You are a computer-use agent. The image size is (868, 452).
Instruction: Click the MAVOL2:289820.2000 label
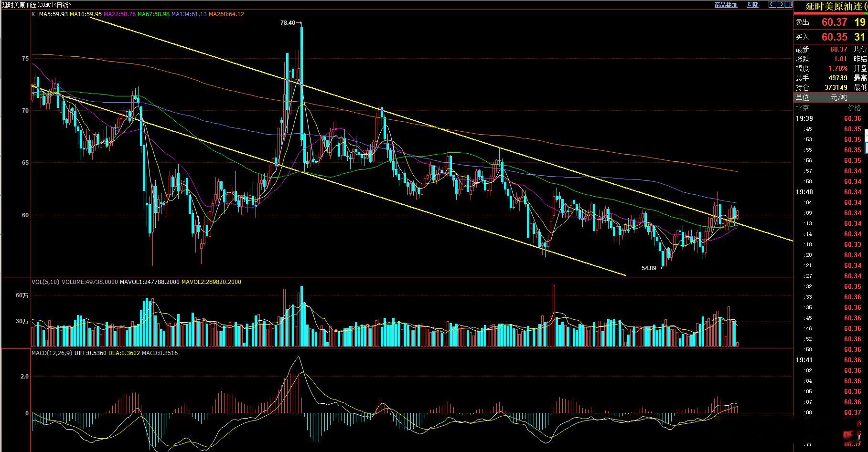point(212,282)
